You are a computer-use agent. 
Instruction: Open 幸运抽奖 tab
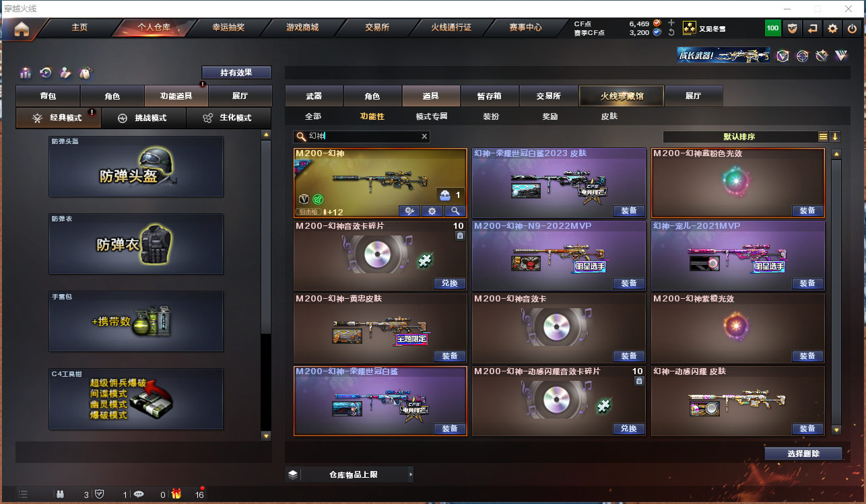(x=228, y=28)
